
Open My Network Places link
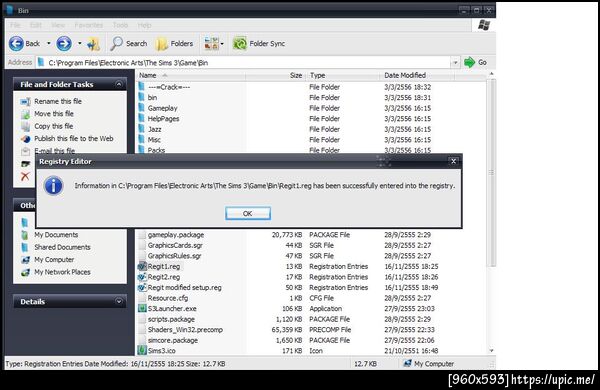[62, 272]
